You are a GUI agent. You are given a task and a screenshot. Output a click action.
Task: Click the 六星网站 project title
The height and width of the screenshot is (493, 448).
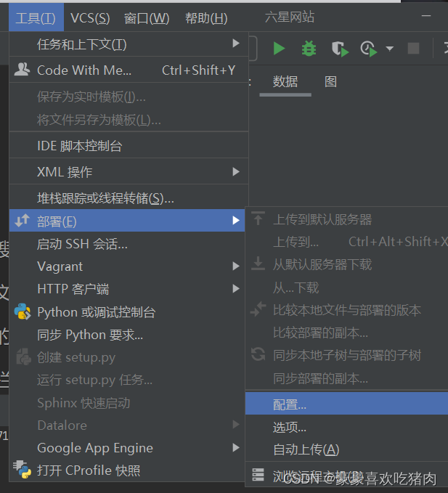tap(290, 17)
